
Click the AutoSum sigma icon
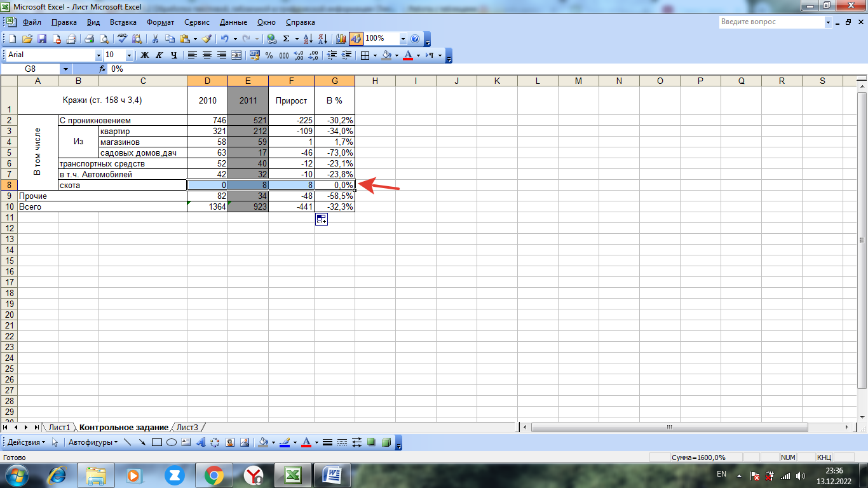tap(286, 39)
